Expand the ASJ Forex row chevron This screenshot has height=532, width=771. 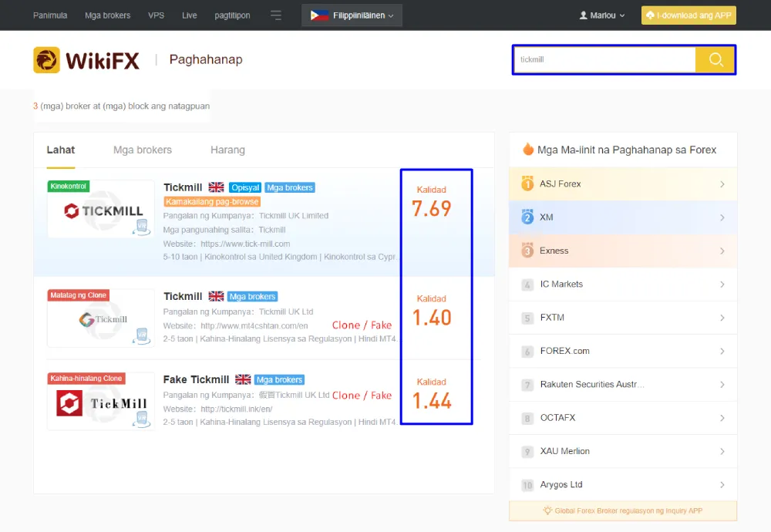722,184
